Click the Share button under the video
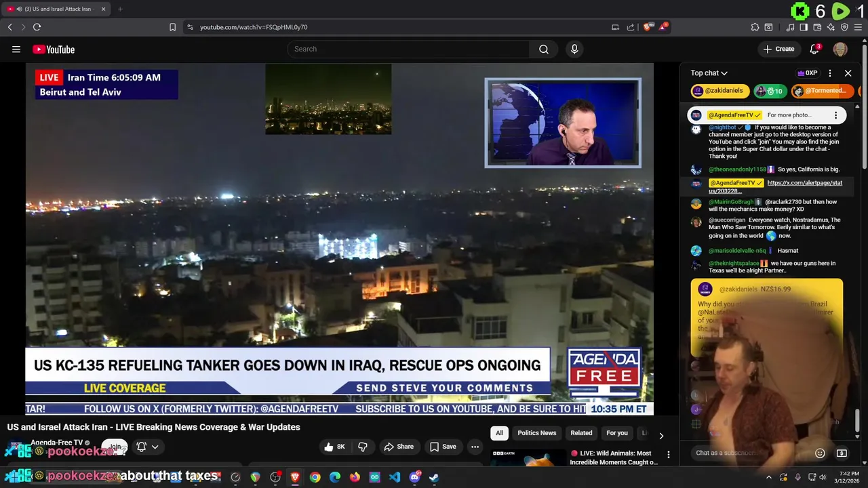The width and height of the screenshot is (868, 488). coord(399,447)
